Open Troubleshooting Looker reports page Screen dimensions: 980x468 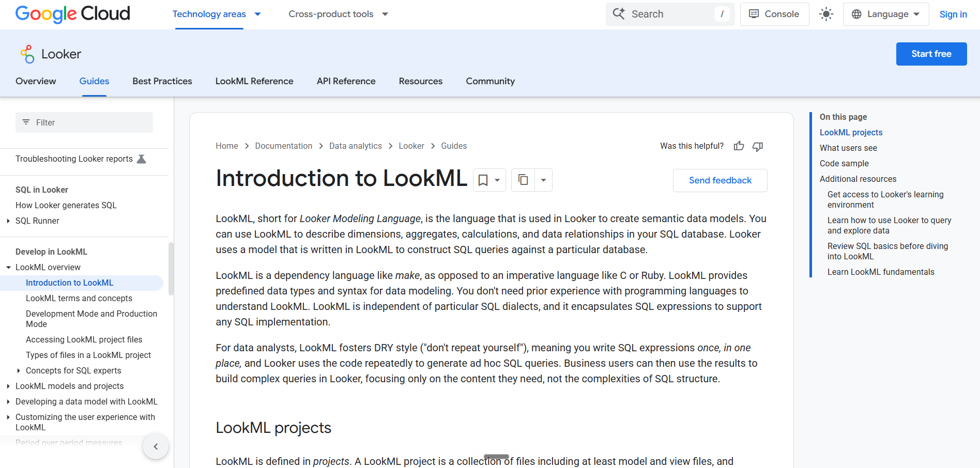[74, 159]
